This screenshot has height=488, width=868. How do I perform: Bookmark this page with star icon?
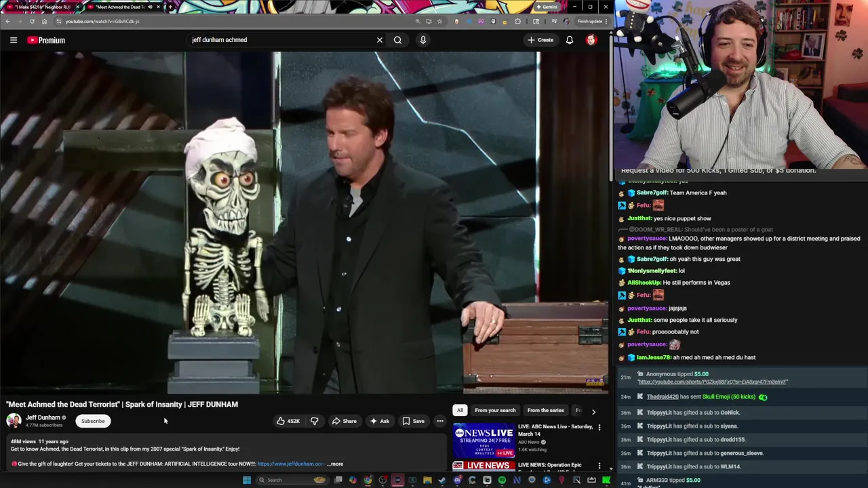coord(439,21)
